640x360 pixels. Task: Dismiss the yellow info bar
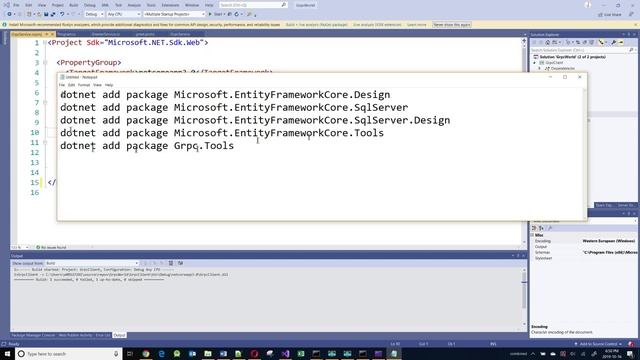[x=635, y=25]
